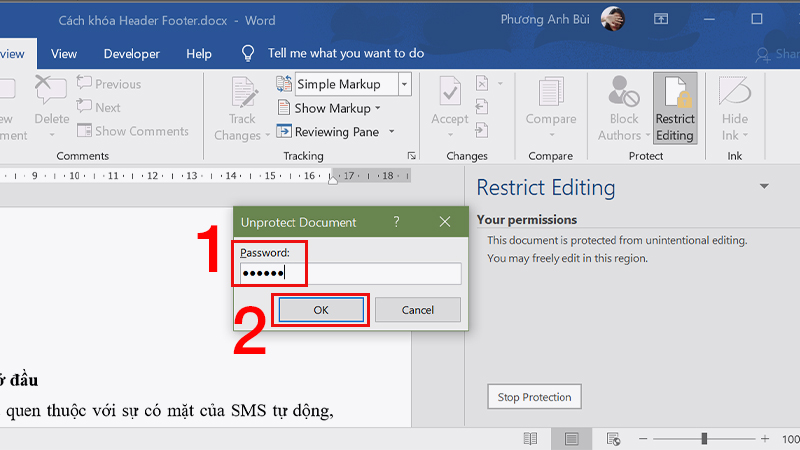Open the Developer tab
Image resolution: width=800 pixels, height=450 pixels.
[x=132, y=54]
